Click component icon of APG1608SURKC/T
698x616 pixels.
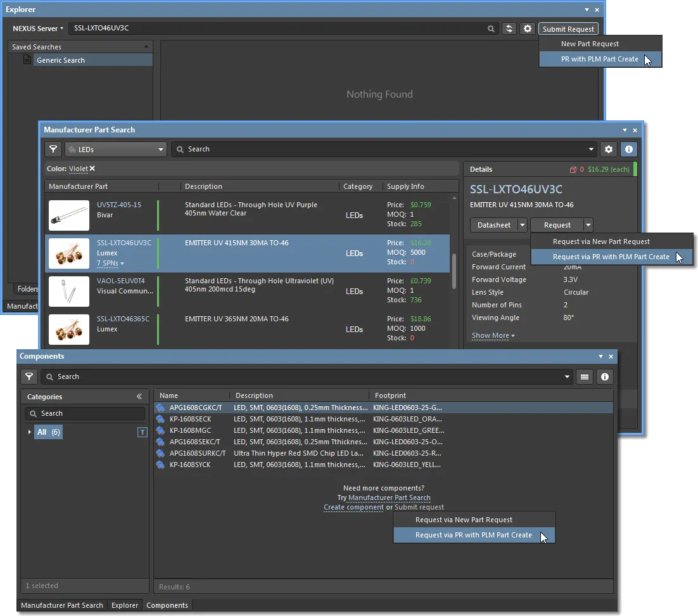click(x=160, y=453)
